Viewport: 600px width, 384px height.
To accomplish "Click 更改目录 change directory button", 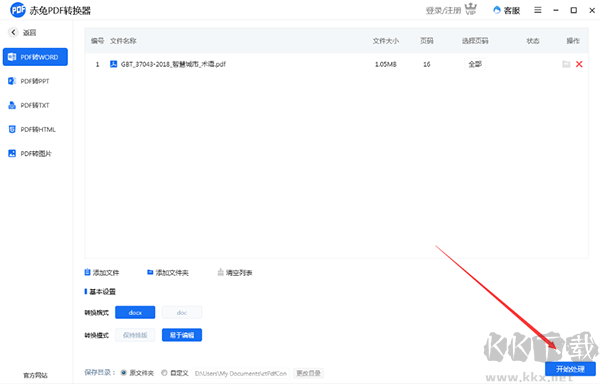I will [308, 373].
